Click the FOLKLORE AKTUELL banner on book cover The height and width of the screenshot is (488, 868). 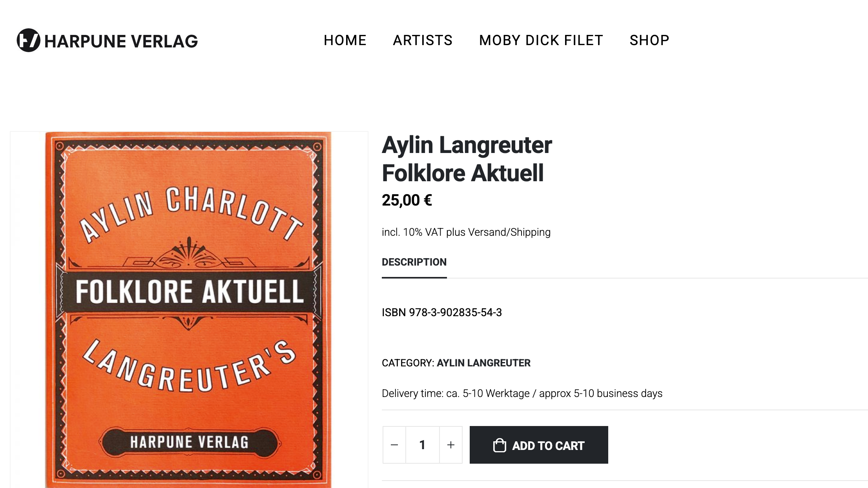click(190, 292)
